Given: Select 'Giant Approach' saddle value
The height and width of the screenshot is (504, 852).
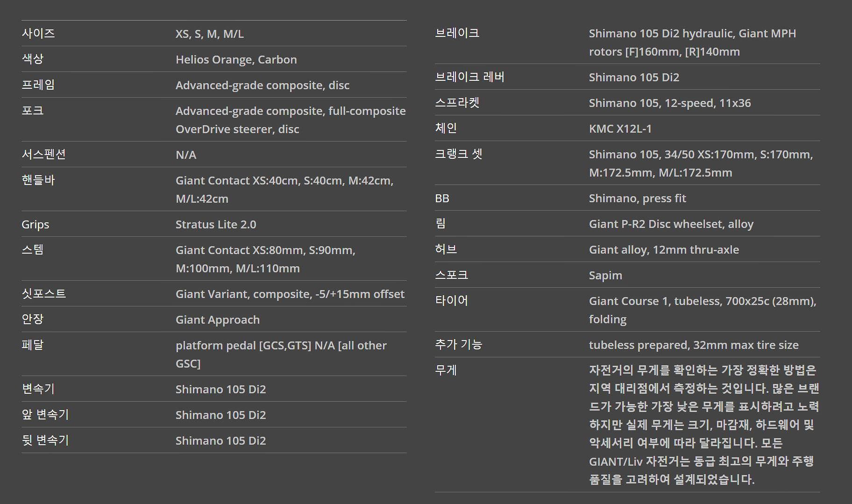Looking at the screenshot, I should pos(218,319).
